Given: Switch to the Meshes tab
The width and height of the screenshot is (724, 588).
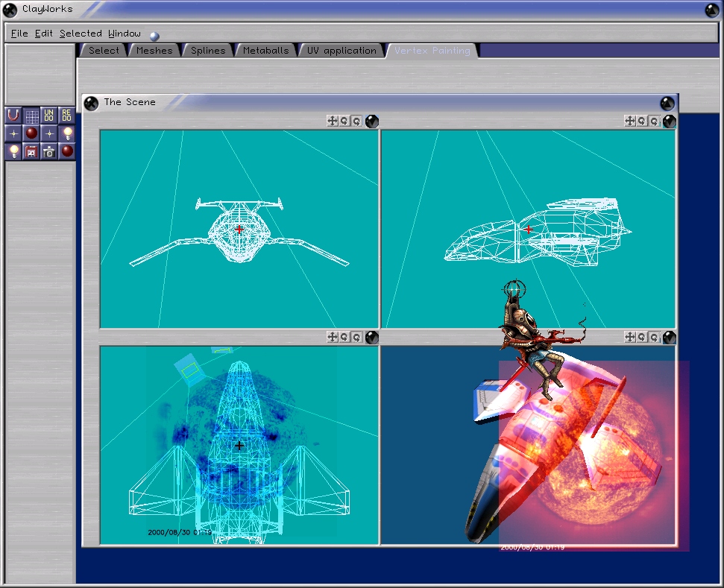Looking at the screenshot, I should point(154,51).
